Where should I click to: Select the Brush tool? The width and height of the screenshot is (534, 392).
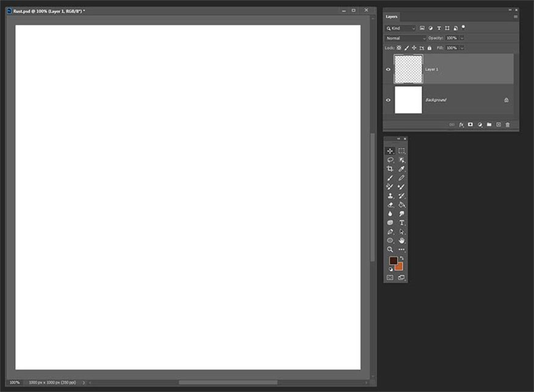(390, 177)
